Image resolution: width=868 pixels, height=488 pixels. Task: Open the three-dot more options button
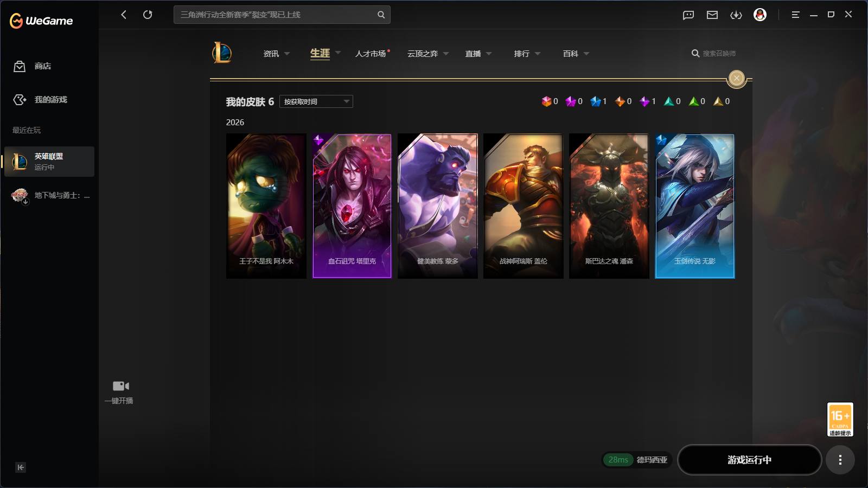(x=840, y=460)
